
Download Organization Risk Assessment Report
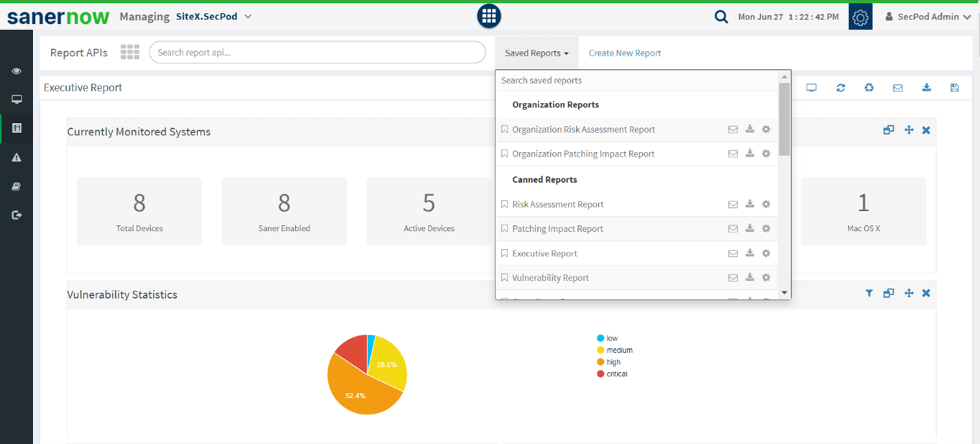coord(750,130)
